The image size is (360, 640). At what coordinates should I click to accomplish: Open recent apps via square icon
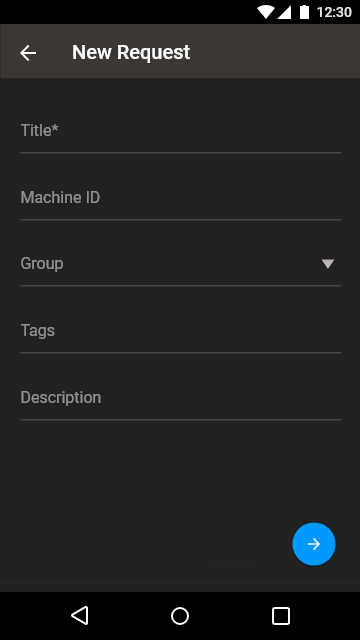[x=280, y=616]
